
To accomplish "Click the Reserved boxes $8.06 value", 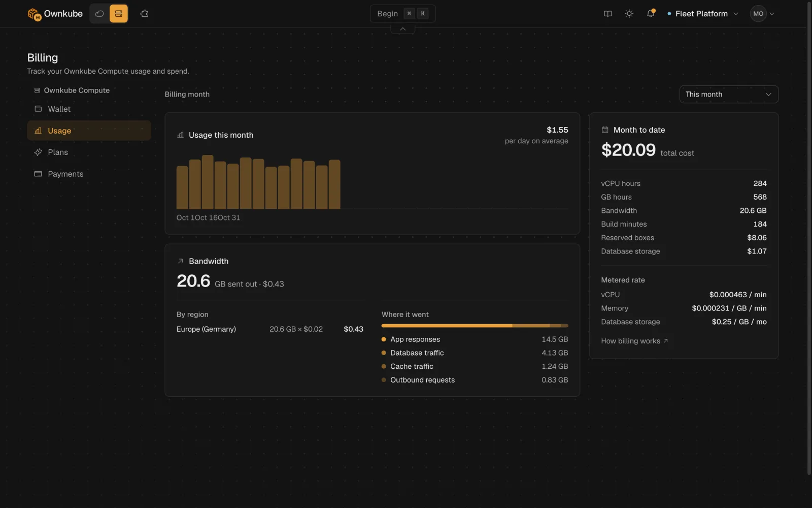I will click(x=757, y=238).
